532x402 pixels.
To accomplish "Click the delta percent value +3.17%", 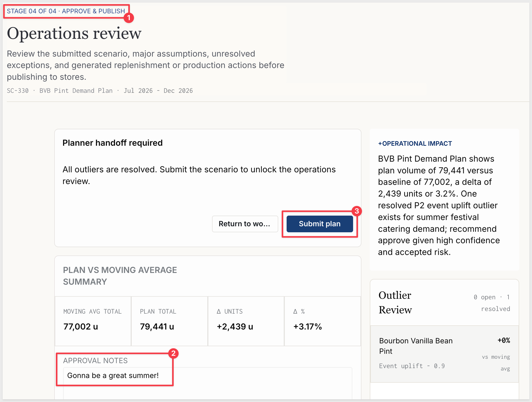I will (x=308, y=326).
